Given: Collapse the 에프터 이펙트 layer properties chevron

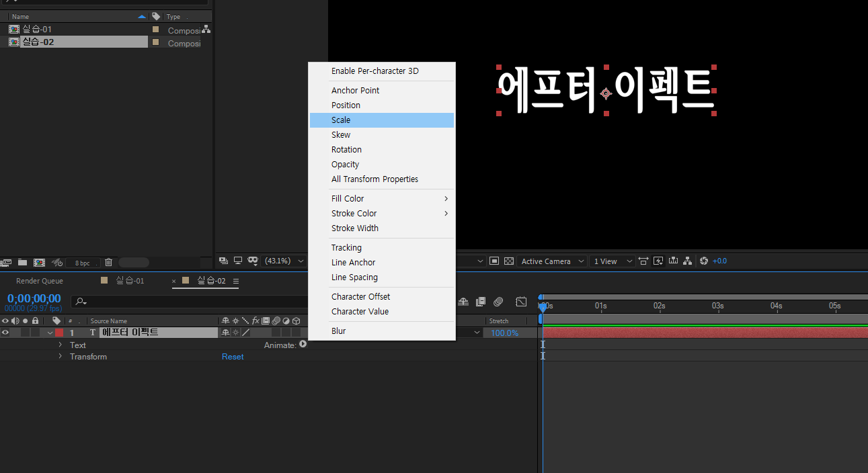Looking at the screenshot, I should coord(50,333).
